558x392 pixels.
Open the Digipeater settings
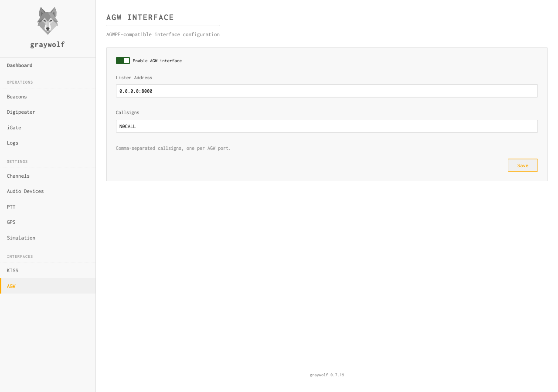[x=21, y=112]
